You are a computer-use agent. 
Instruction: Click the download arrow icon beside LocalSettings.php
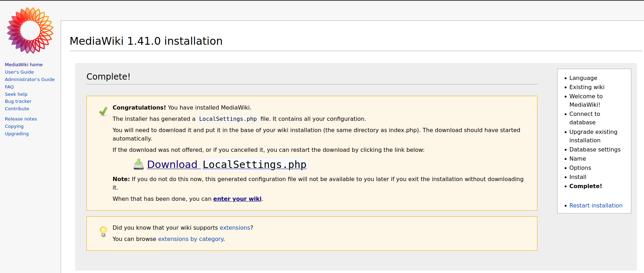[139, 164]
